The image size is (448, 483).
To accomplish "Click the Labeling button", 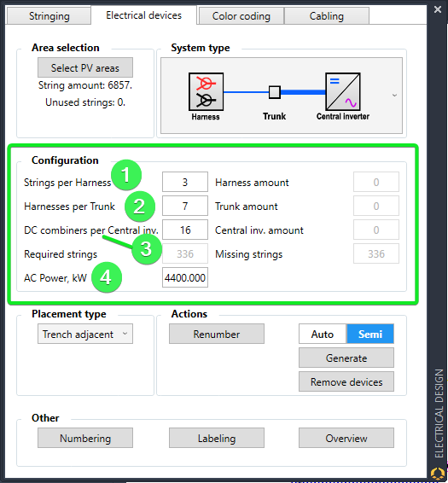I will 217,438.
